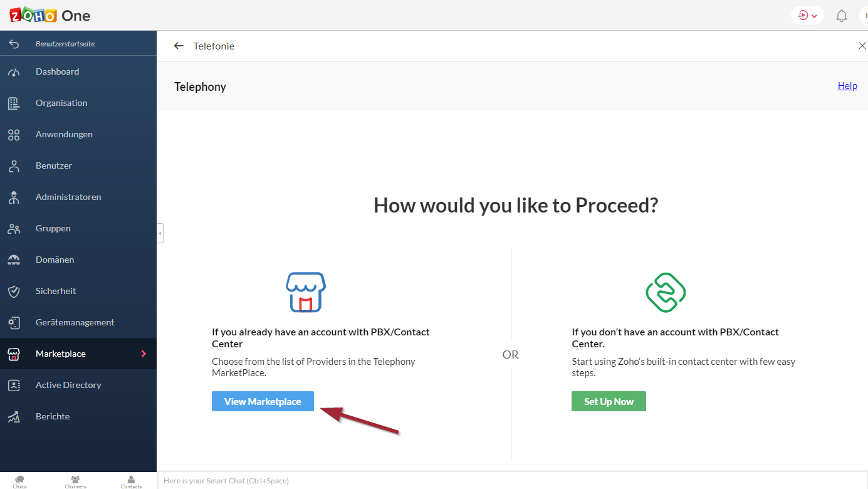
Task: Open the Help link
Action: 847,86
